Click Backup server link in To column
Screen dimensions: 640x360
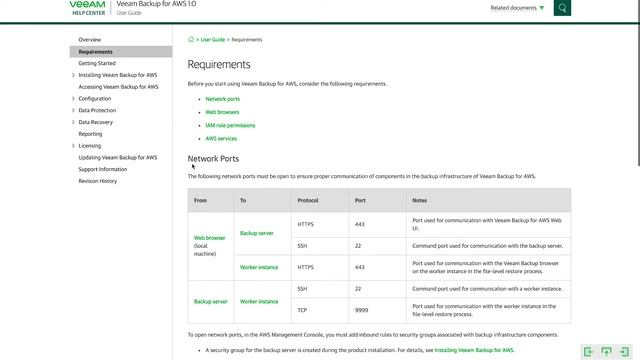(x=256, y=233)
